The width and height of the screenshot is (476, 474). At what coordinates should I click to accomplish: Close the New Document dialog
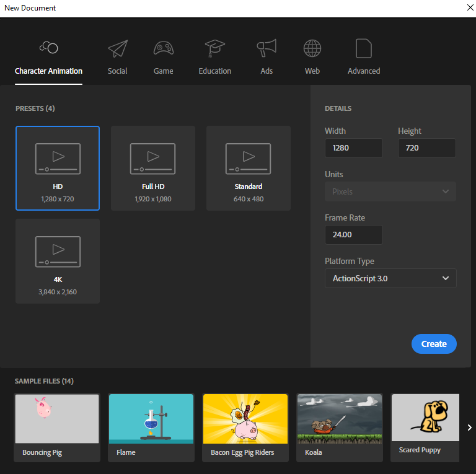pos(470,7)
